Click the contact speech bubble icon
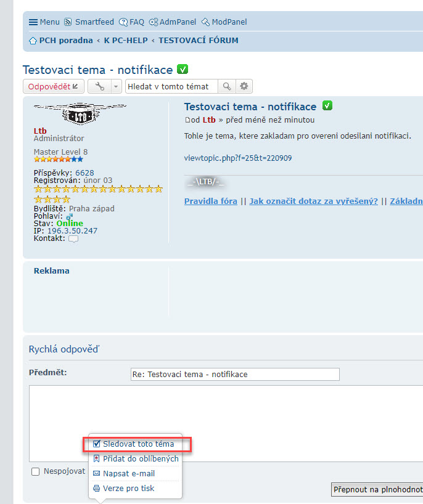Viewport: 423px width, 504px height. point(73,239)
